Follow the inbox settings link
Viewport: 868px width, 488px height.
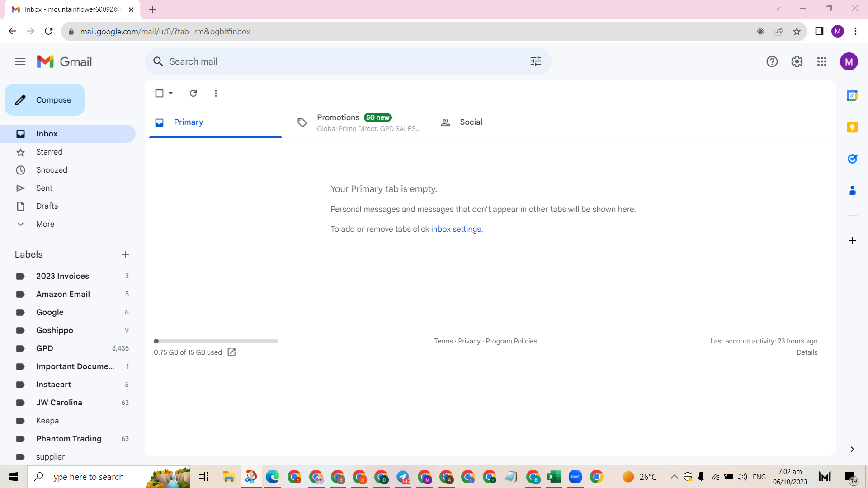456,229
